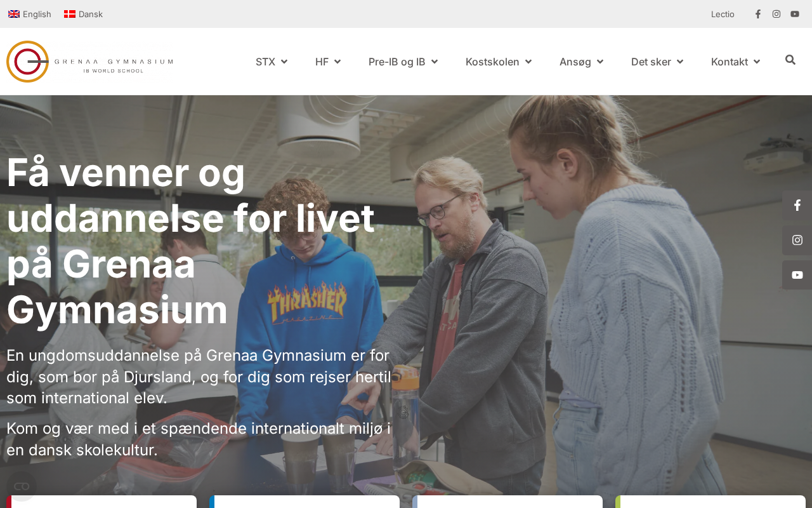Screen dimensions: 812x508
Task: Switch language to English
Action: point(30,14)
